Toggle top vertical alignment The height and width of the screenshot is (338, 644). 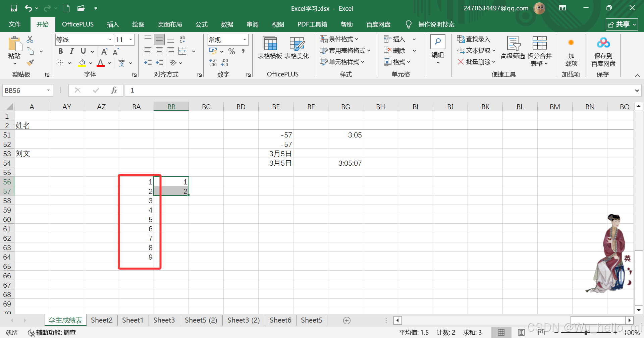pyautogui.click(x=148, y=39)
